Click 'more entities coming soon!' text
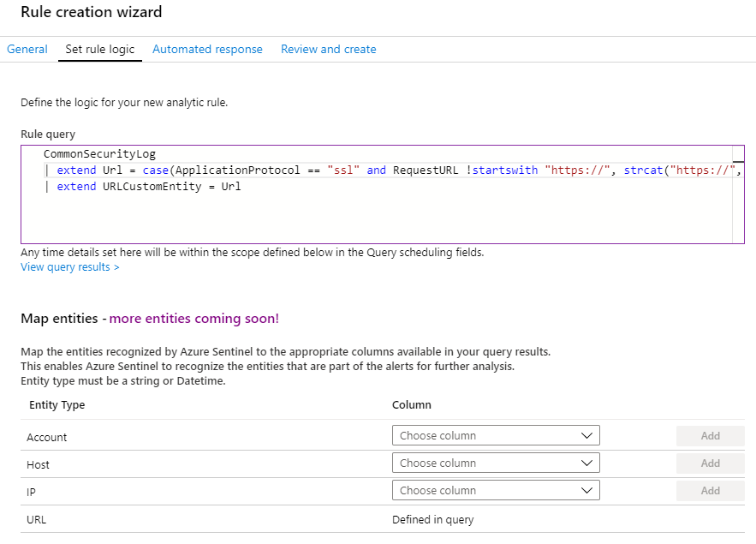The image size is (756, 544). pos(193,319)
